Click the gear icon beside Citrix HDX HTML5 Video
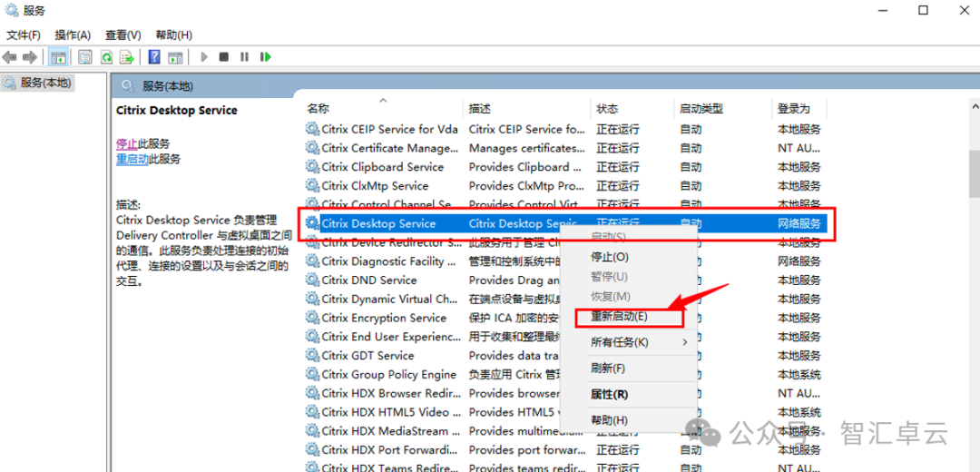Screen dimensions: 980x472 (312, 411)
